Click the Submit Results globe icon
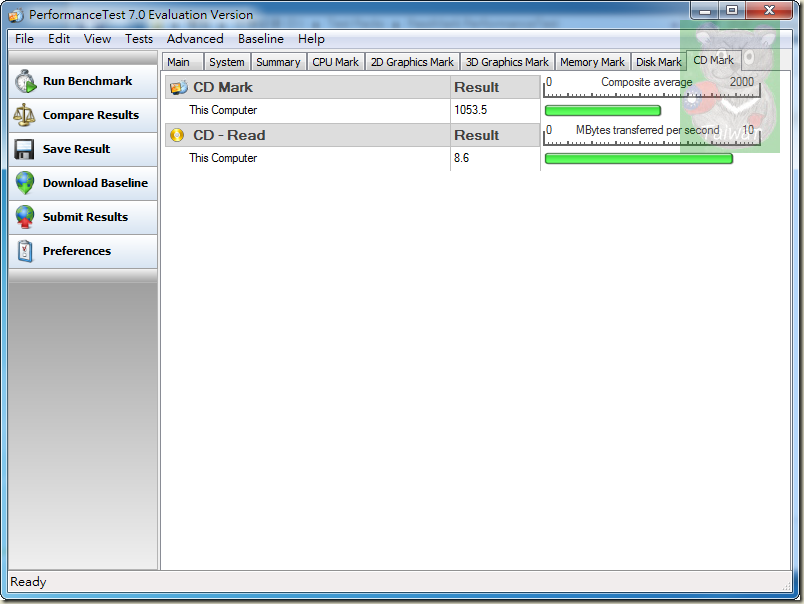Screen dimensions: 804x604 point(25,217)
